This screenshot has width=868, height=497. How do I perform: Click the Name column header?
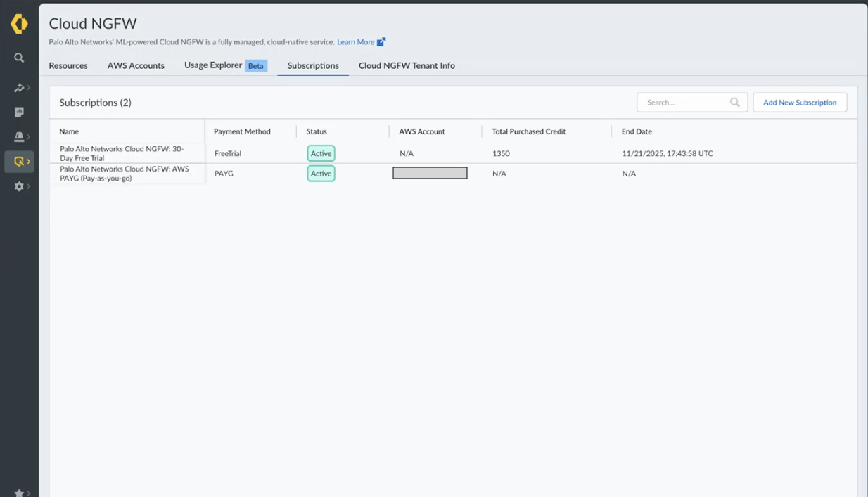pyautogui.click(x=69, y=131)
